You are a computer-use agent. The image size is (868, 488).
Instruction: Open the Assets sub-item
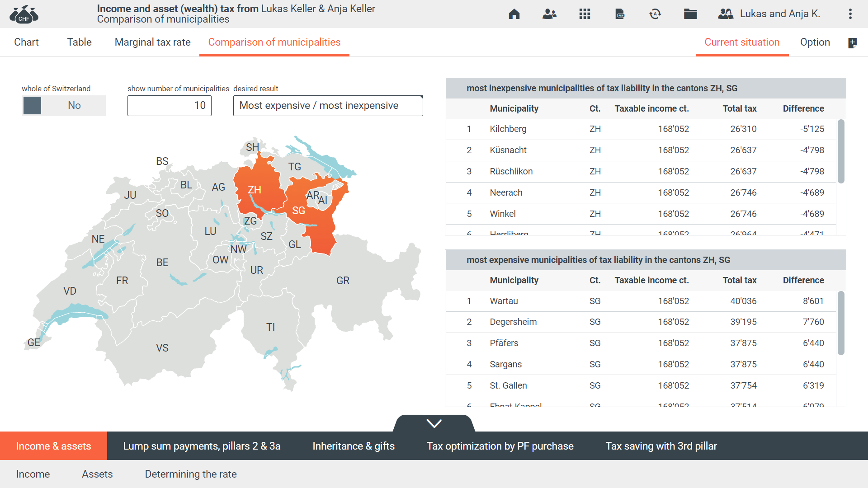click(x=97, y=474)
